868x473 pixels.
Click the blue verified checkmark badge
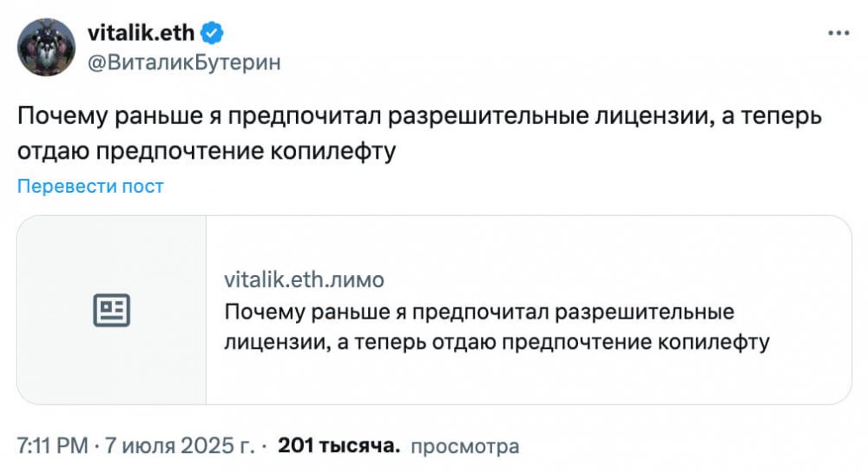click(213, 33)
